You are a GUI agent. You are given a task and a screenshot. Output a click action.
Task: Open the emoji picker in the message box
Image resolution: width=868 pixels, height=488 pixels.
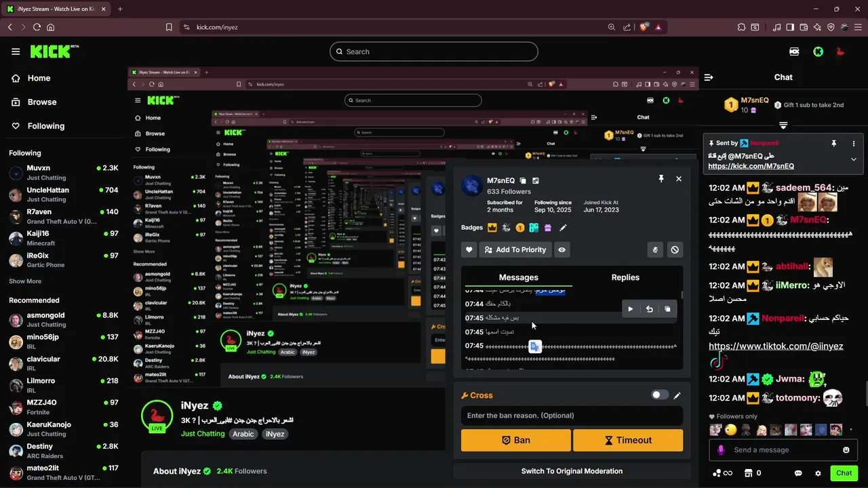point(846,450)
